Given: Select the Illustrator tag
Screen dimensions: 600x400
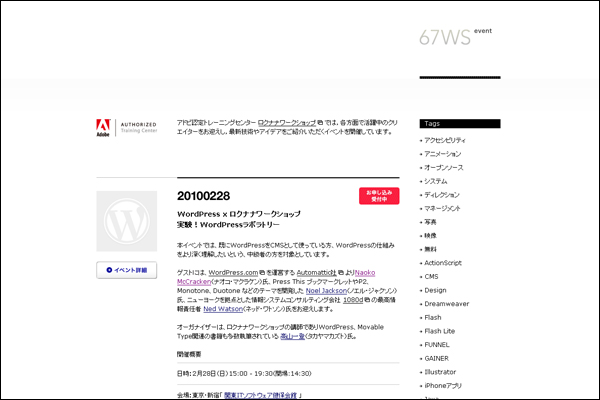Looking at the screenshot, I should [x=441, y=371].
